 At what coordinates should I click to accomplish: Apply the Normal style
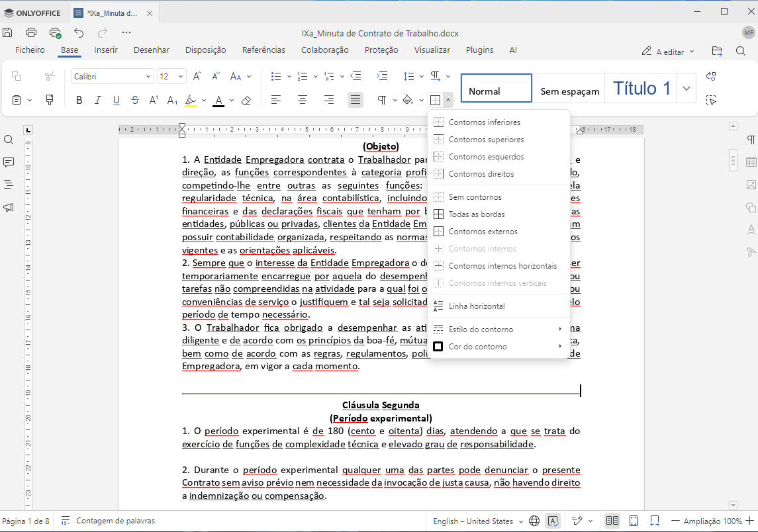pyautogui.click(x=496, y=89)
